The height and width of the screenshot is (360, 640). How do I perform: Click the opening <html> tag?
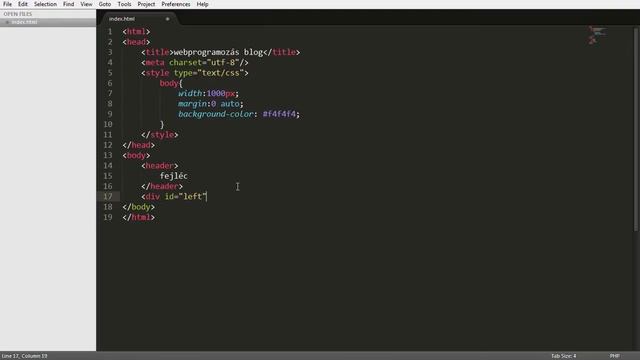click(x=136, y=31)
